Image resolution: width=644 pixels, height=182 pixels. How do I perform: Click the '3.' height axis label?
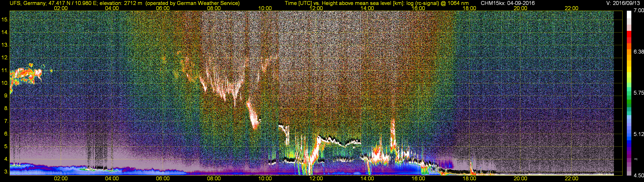pyautogui.click(x=6, y=172)
